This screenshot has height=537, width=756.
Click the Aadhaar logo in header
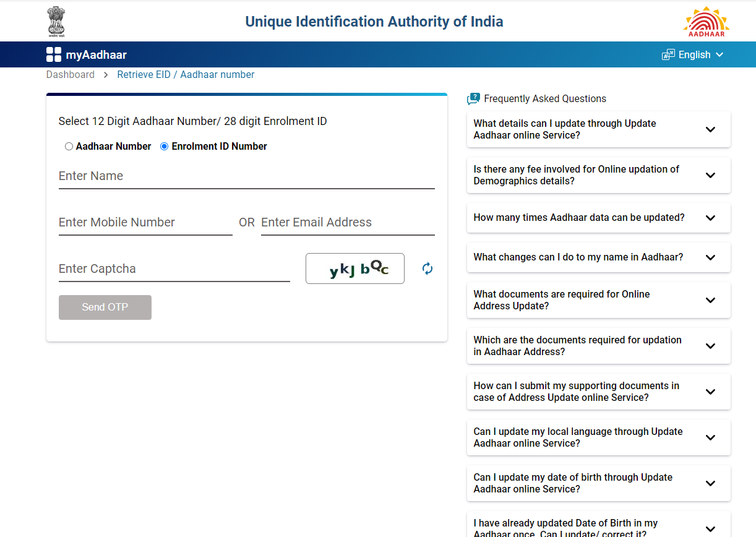[706, 22]
